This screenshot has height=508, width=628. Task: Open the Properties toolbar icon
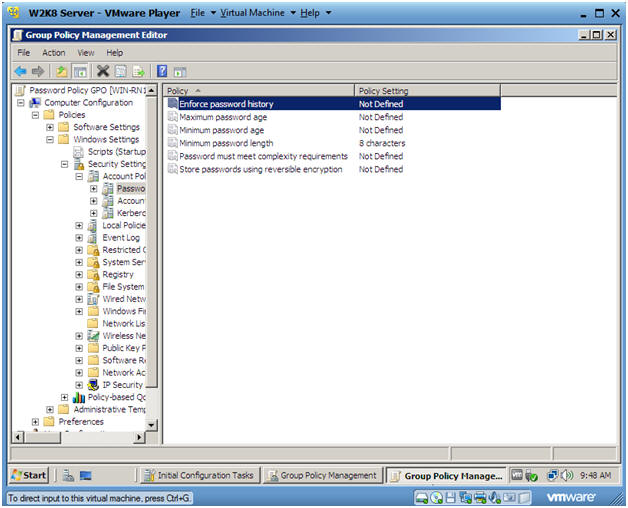pyautogui.click(x=121, y=71)
